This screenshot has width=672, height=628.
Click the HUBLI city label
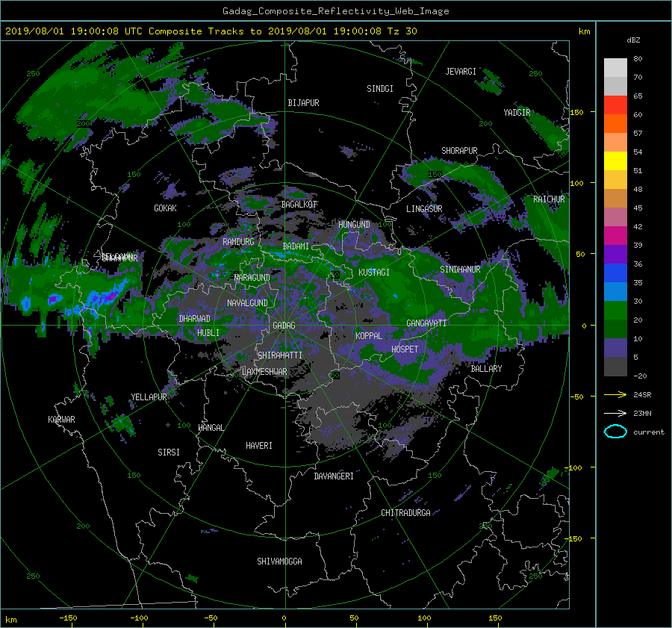[x=208, y=332]
